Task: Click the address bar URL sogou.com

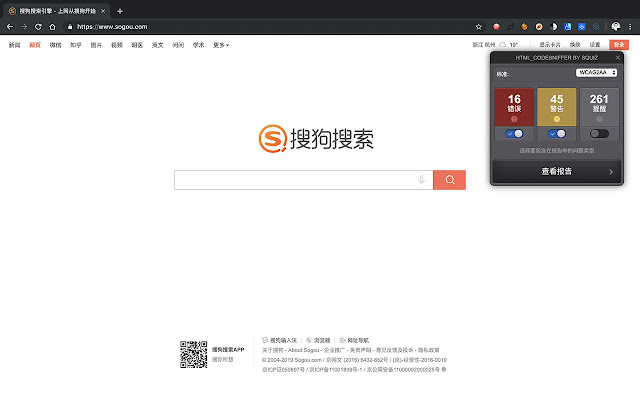Action: point(112,27)
